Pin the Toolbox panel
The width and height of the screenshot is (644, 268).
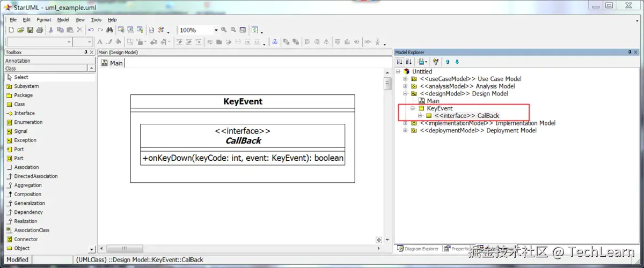[86, 52]
